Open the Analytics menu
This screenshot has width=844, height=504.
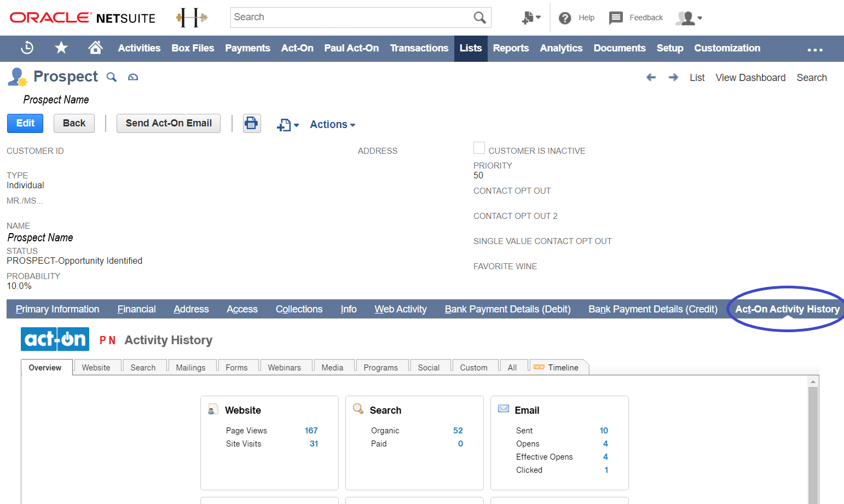tap(561, 48)
